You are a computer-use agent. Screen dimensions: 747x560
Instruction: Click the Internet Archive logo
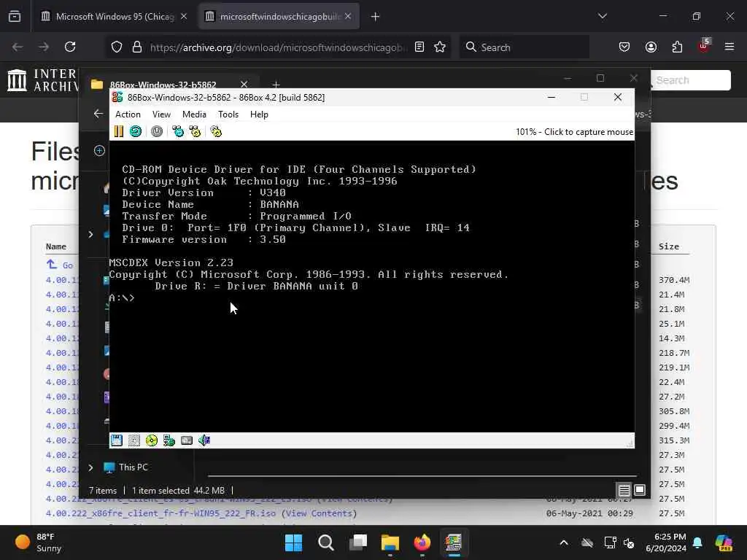click(x=42, y=80)
